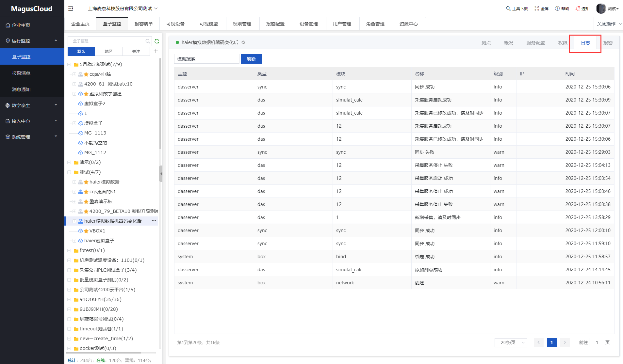
Task: Click the 模糊搜索 text input field
Action: (219, 59)
